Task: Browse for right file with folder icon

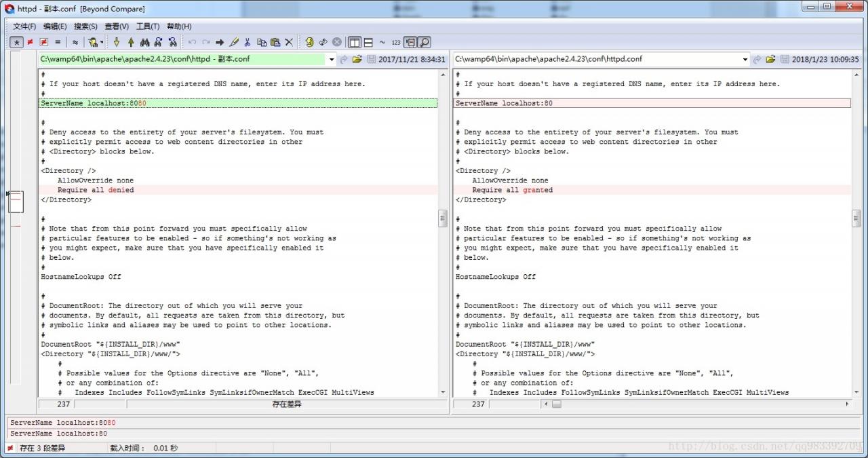Action: [x=770, y=60]
